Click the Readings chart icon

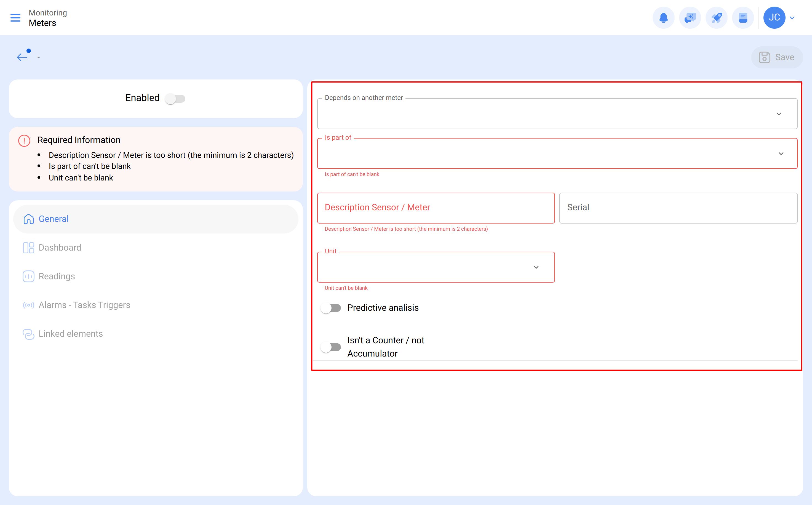[28, 277]
